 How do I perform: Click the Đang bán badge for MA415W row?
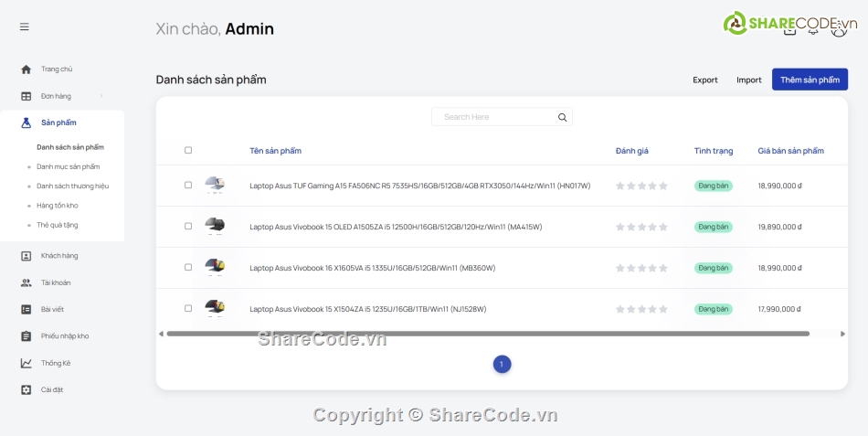[714, 227]
